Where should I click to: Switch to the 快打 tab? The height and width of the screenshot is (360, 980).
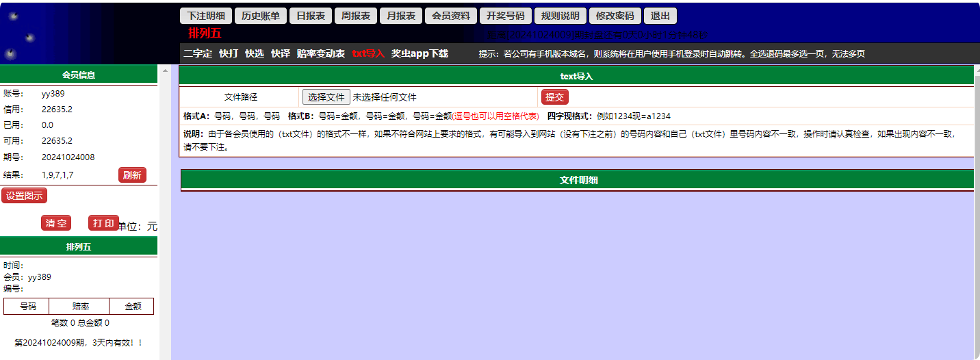pos(229,53)
